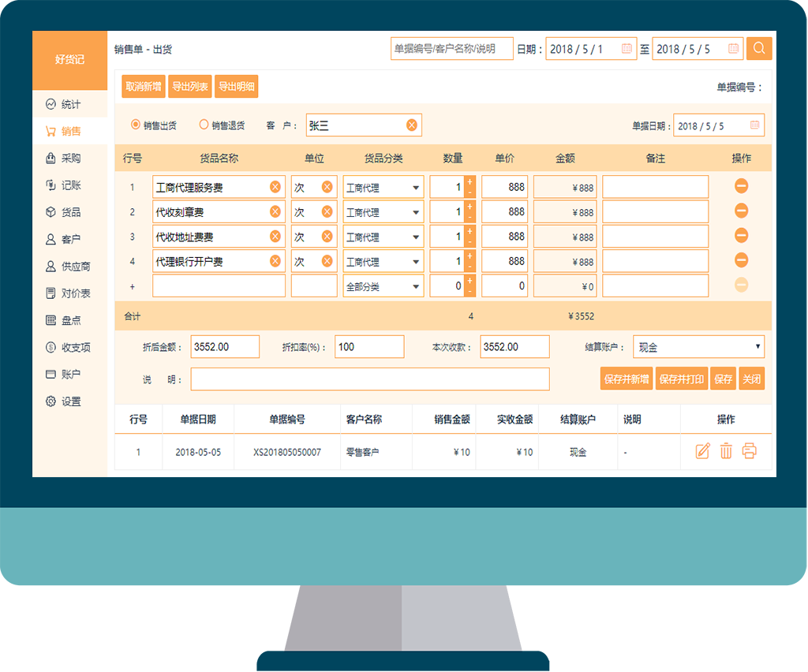Click the 导出明细 button
The height and width of the screenshot is (672, 808).
[236, 87]
